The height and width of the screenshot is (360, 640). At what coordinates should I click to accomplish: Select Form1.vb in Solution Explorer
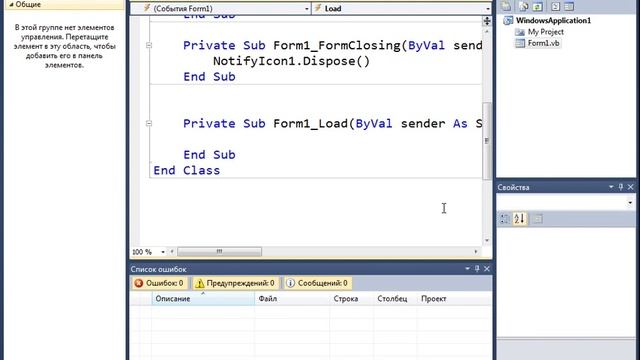[x=543, y=43]
